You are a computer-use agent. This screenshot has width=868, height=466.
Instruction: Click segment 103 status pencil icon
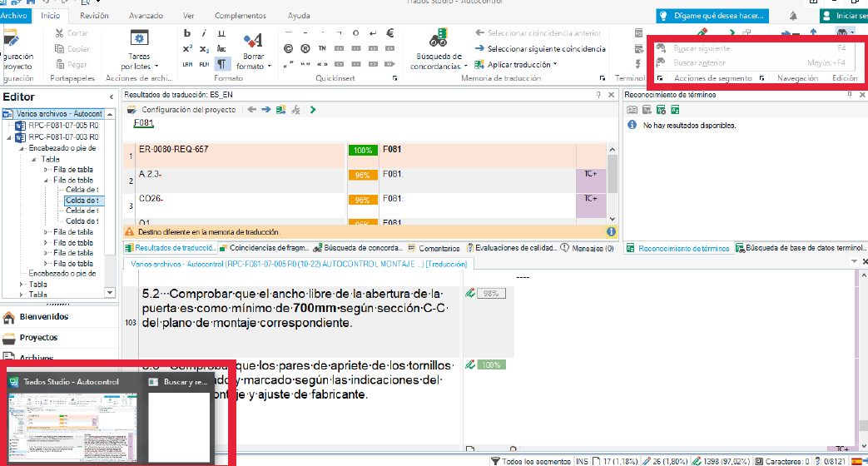click(470, 293)
